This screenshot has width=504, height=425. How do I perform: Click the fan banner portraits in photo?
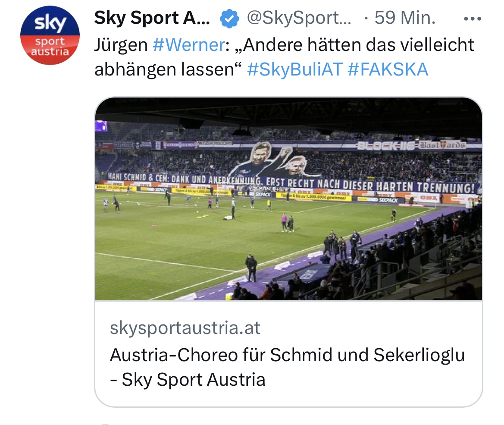[275, 160]
